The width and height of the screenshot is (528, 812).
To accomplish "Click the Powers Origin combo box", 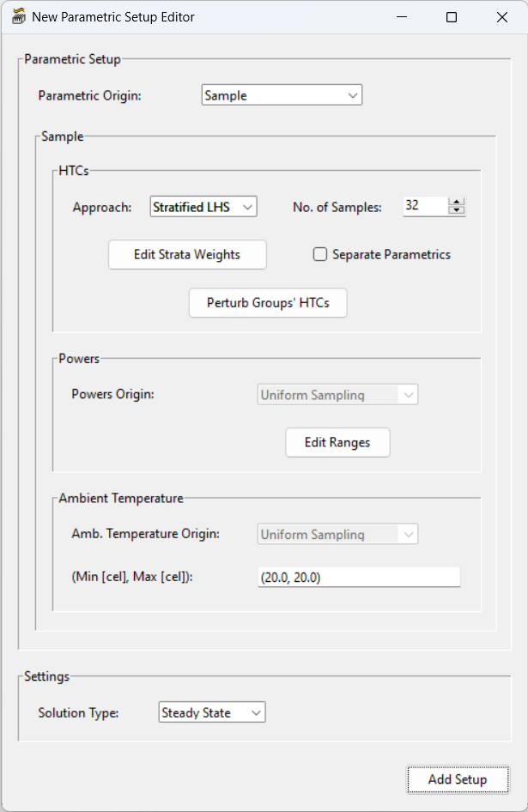I will coord(337,395).
